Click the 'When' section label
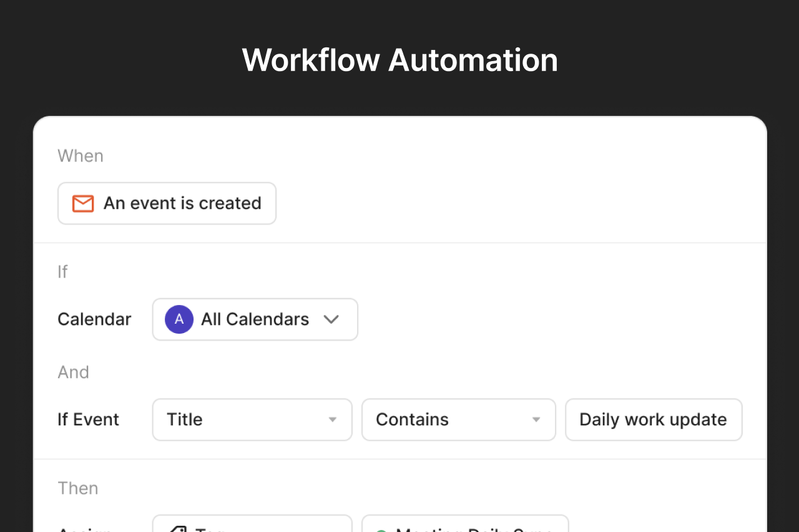This screenshot has height=532, width=799. (81, 155)
